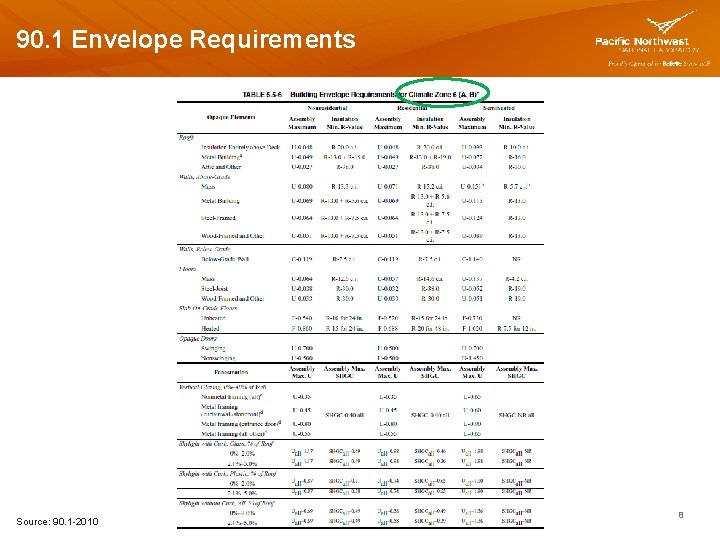Screen dimensions: 720x540
Task: Click the 'SHGC-NR all' semiheated glazing value
Action: [517, 415]
